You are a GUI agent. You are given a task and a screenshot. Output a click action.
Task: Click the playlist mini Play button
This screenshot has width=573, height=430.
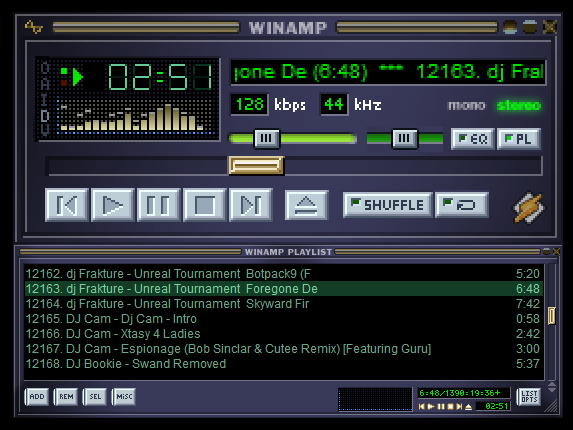pos(431,407)
